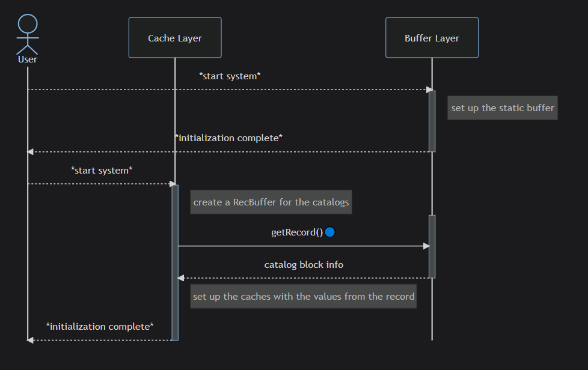Click the *initialization complete* label from Buffer Layer
This screenshot has height=370, width=588.
pos(228,138)
